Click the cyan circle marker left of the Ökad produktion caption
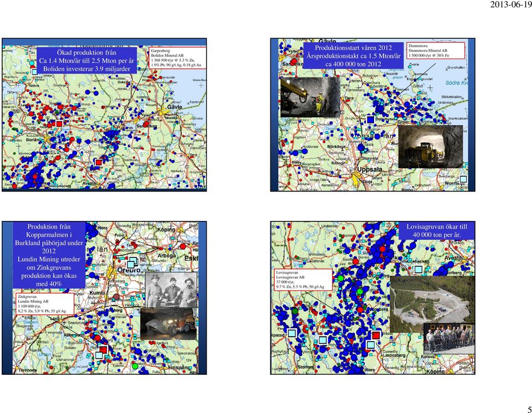This screenshot has width=532, height=413. (x=32, y=63)
